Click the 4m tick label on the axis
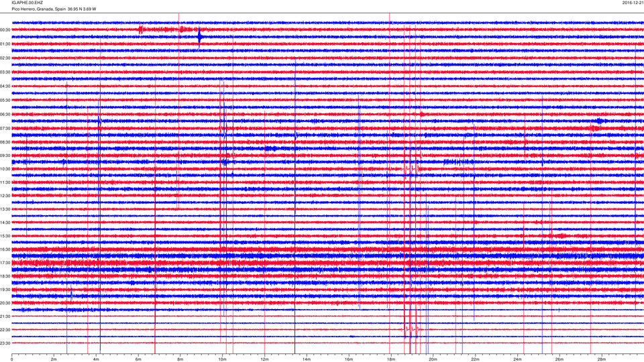The image size is (644, 362). (96, 359)
